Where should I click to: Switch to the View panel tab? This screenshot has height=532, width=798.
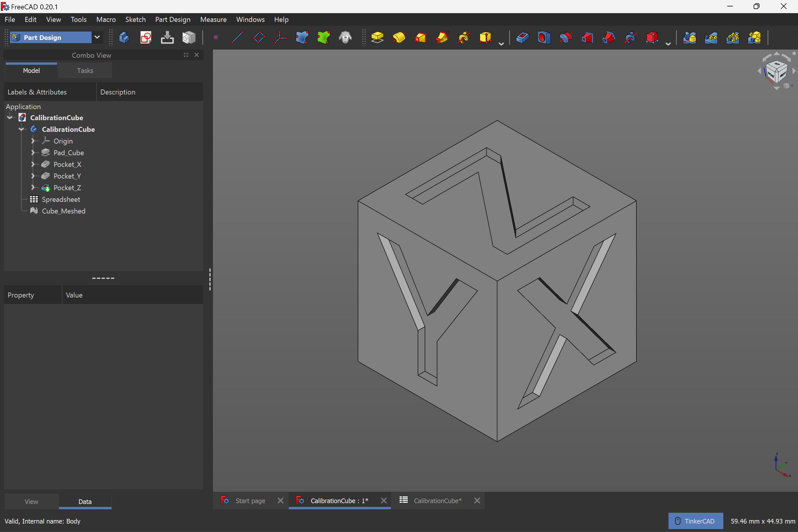coord(31,501)
